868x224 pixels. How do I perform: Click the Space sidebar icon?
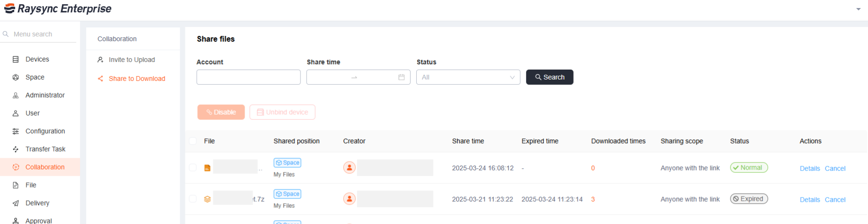tap(16, 77)
